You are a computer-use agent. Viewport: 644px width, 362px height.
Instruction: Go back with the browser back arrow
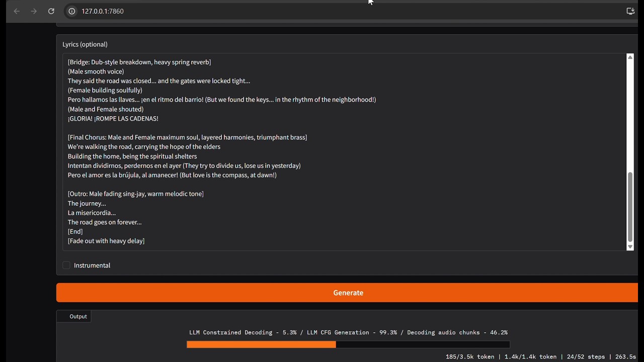point(17,11)
